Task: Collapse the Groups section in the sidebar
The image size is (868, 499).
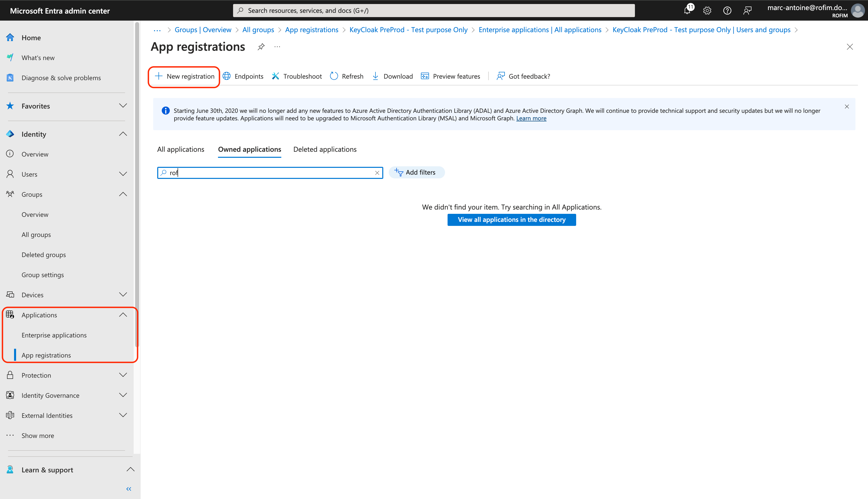Action: point(123,194)
